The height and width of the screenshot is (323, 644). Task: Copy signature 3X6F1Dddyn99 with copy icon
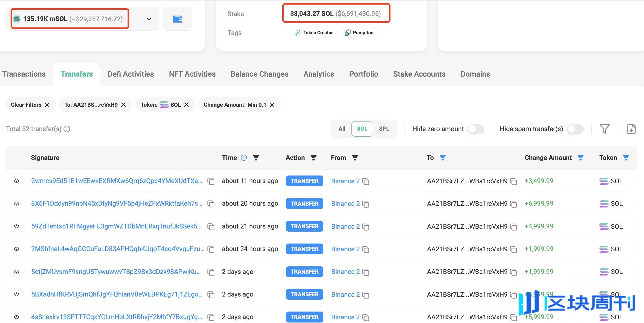point(211,204)
